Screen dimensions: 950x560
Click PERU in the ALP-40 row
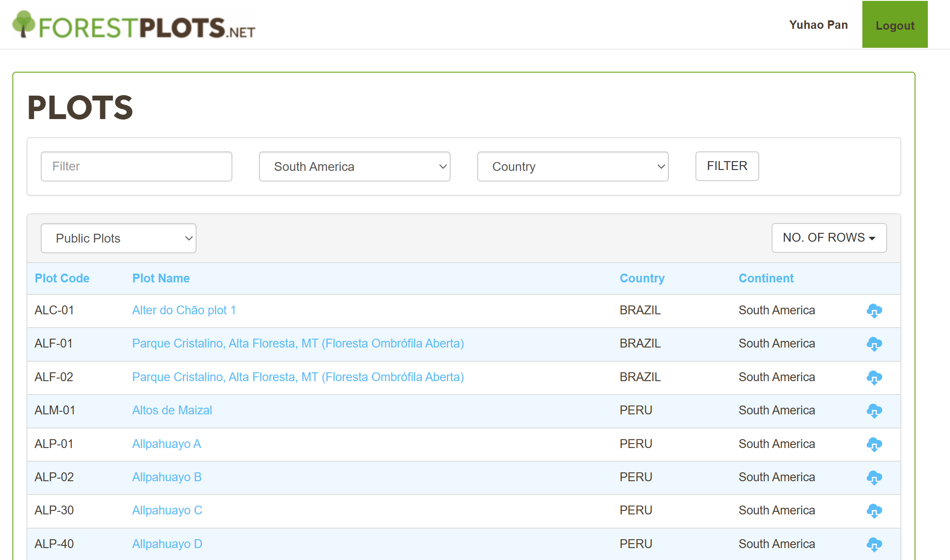point(636,544)
